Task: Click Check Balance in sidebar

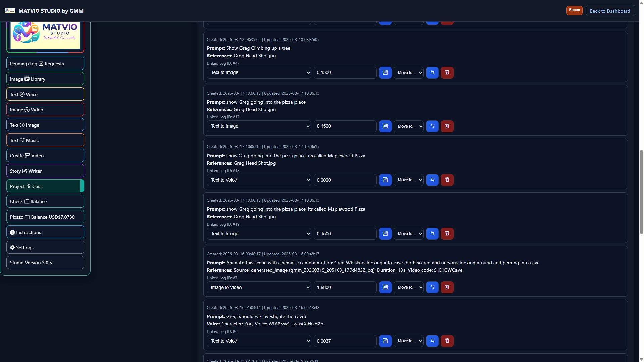Action: (x=45, y=201)
